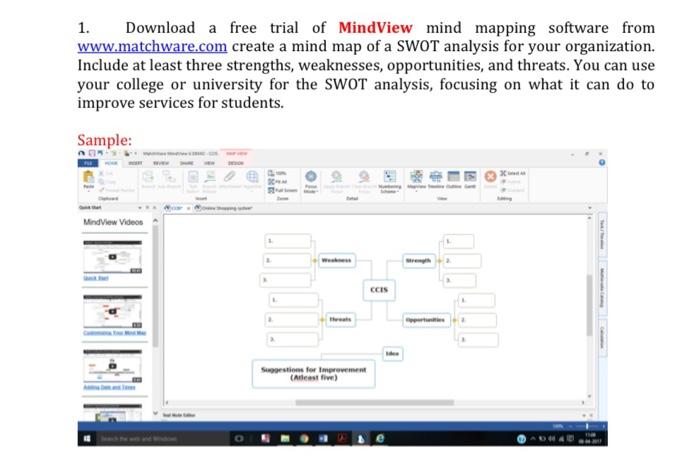Select the Weakness branch
The height and width of the screenshot is (458, 700).
coord(337,260)
